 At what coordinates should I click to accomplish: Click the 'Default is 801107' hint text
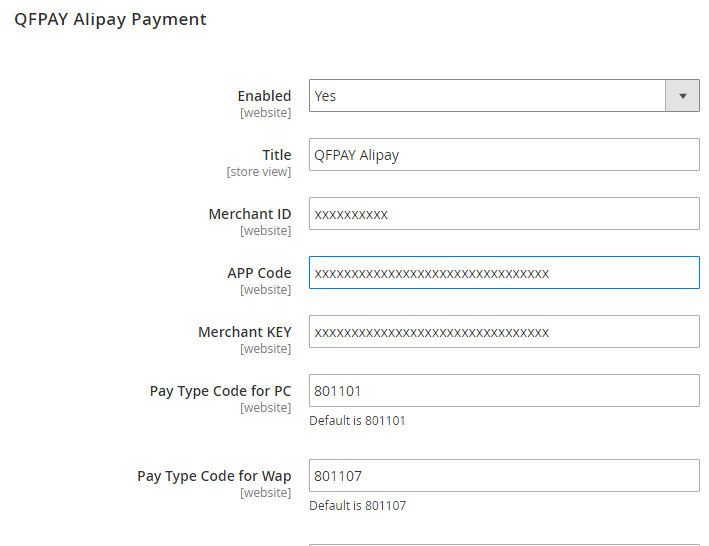tap(357, 506)
